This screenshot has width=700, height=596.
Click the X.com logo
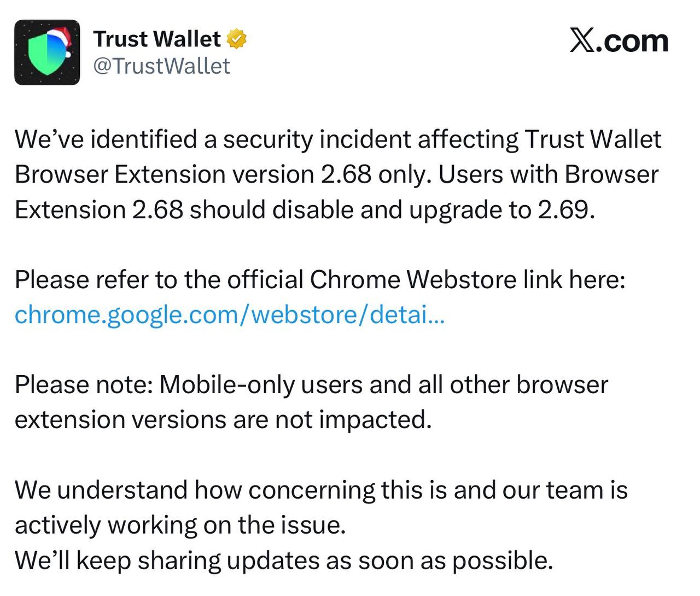619,41
